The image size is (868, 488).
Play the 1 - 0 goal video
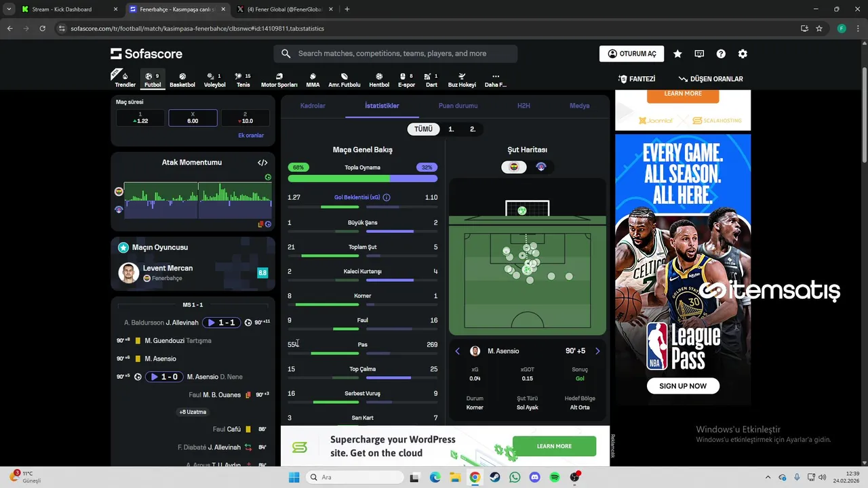tap(164, 377)
